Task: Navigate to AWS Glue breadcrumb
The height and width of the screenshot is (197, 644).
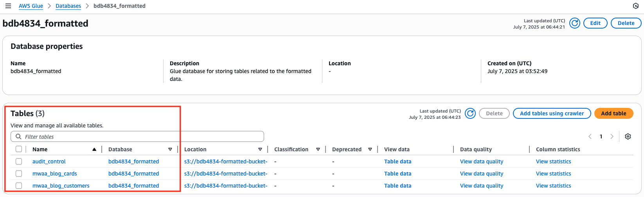Action: point(31,6)
